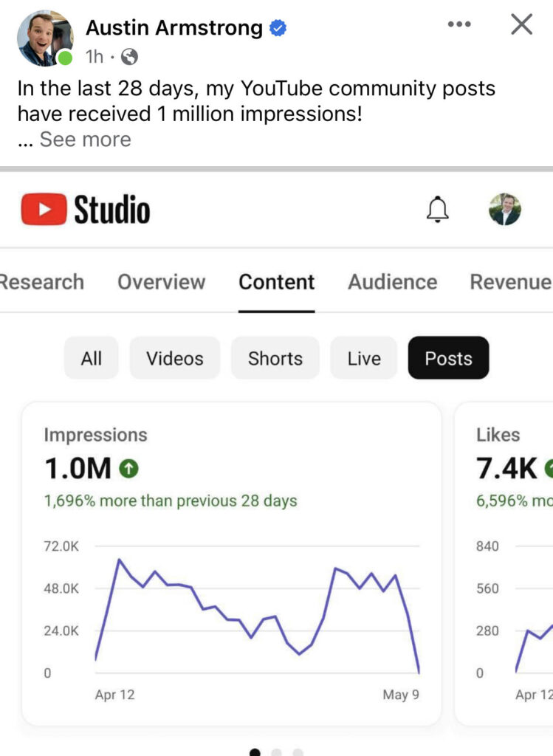Click the YouTube Studio logo
This screenshot has width=553, height=756.
pos(85,210)
